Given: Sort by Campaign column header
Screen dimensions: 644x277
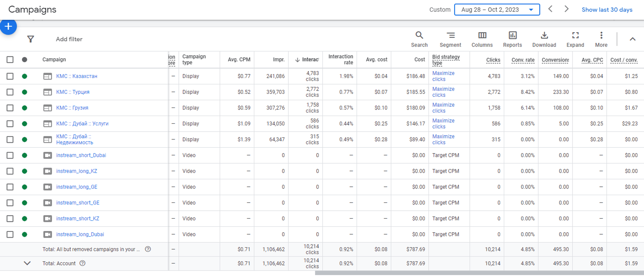Looking at the screenshot, I should (54, 60).
